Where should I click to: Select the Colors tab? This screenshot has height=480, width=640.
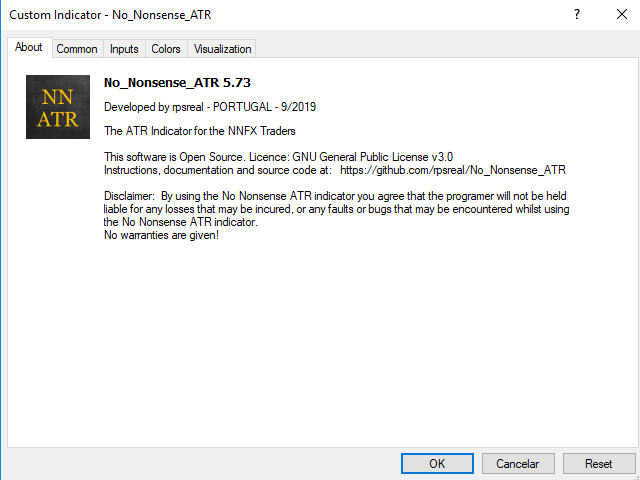166,49
